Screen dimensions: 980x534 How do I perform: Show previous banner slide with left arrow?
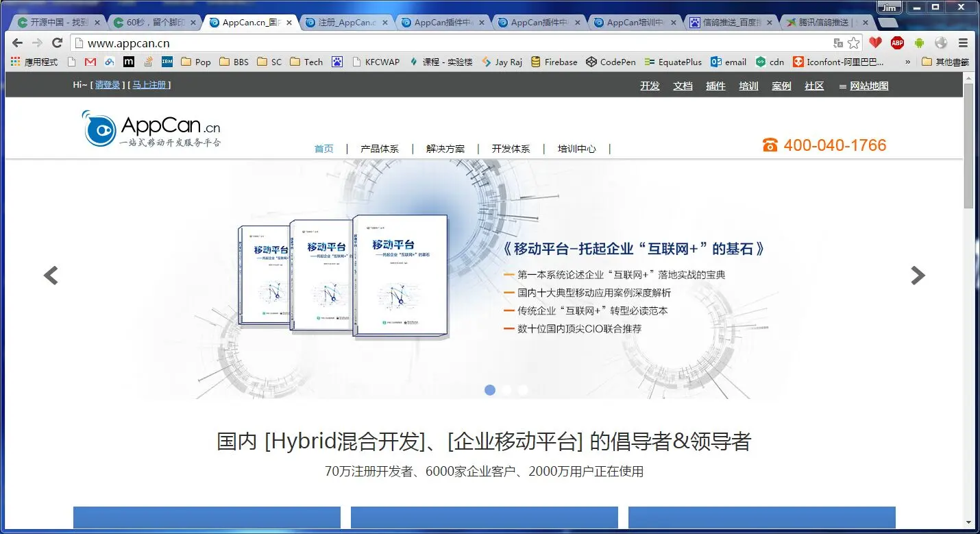tap(51, 276)
